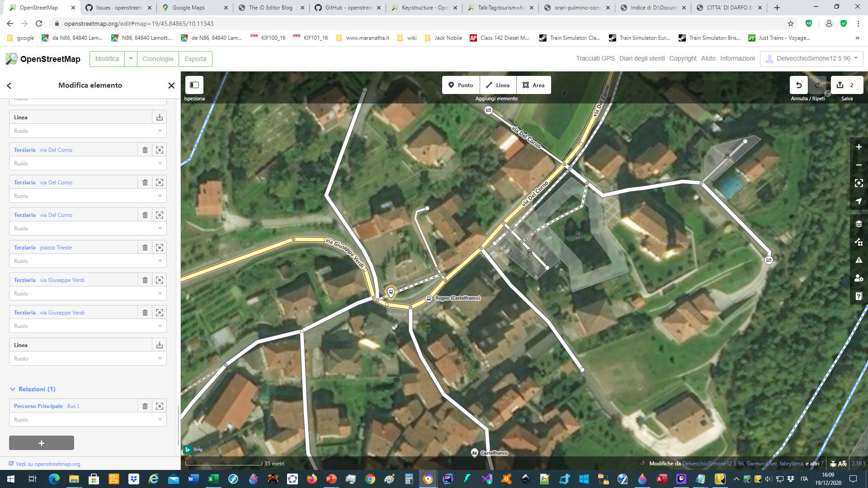Open Windows Start menu
The image size is (868, 488).
tap(11, 479)
